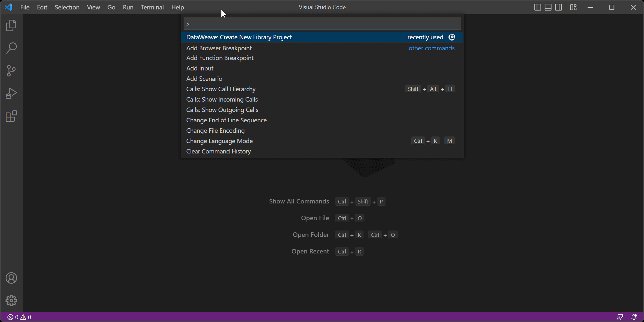This screenshot has width=644, height=322.
Task: Configure keybinding gear for DataWeave command
Action: point(452,37)
